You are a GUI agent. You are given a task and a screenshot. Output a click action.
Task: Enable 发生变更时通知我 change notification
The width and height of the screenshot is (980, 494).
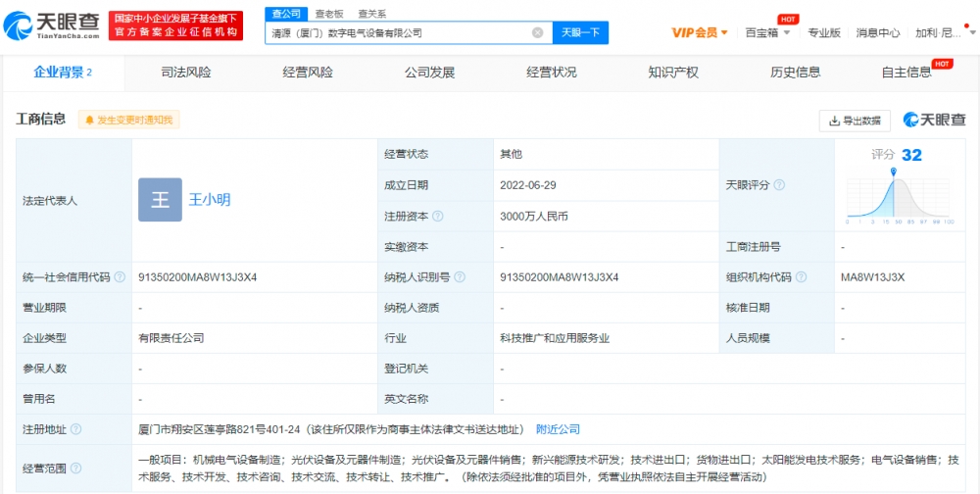[129, 120]
